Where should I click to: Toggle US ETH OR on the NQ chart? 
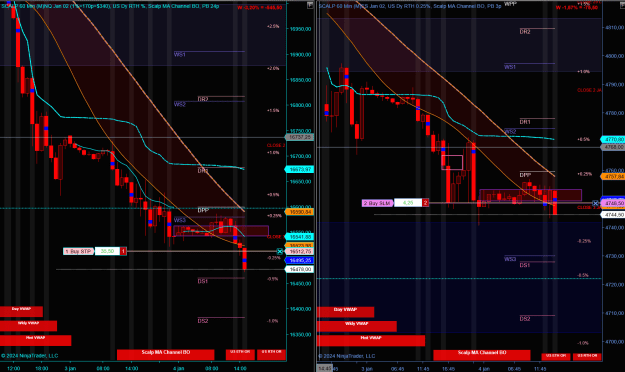[x=240, y=354]
